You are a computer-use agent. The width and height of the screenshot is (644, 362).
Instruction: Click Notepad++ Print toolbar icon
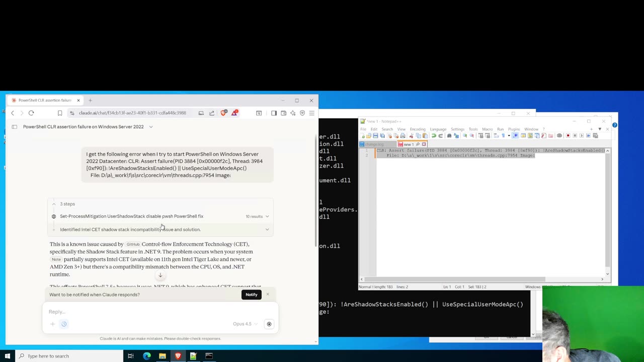pos(403,135)
